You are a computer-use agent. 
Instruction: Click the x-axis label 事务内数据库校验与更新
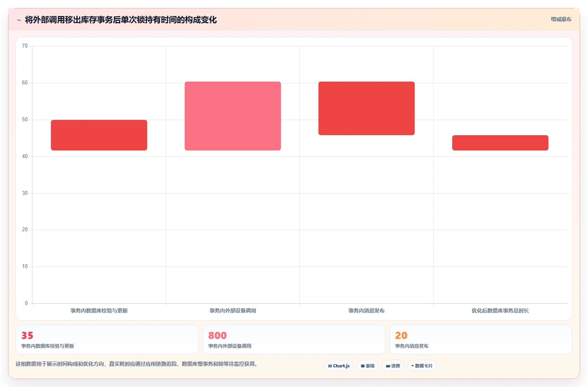(99, 311)
